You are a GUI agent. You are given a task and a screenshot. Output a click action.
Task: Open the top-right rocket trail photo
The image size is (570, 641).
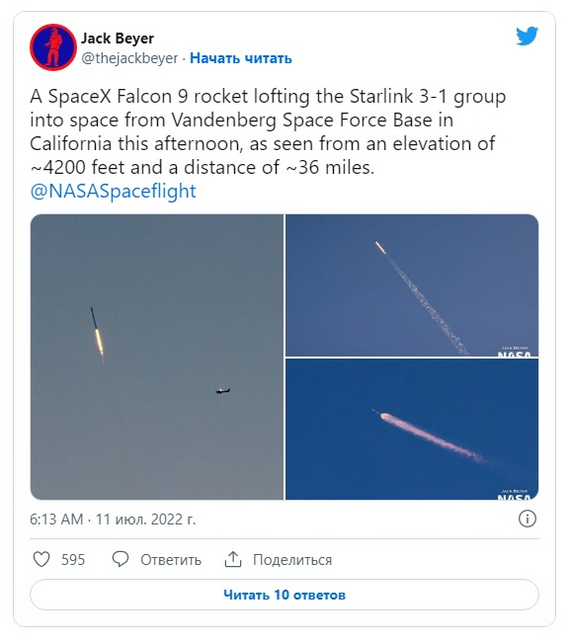point(412,285)
